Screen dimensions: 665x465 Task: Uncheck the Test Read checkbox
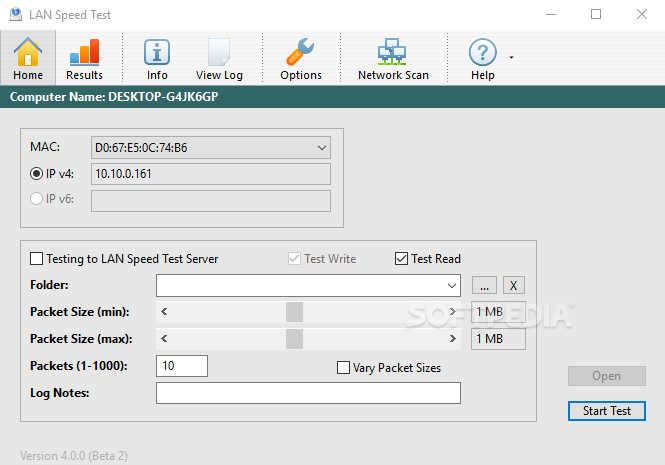click(401, 258)
